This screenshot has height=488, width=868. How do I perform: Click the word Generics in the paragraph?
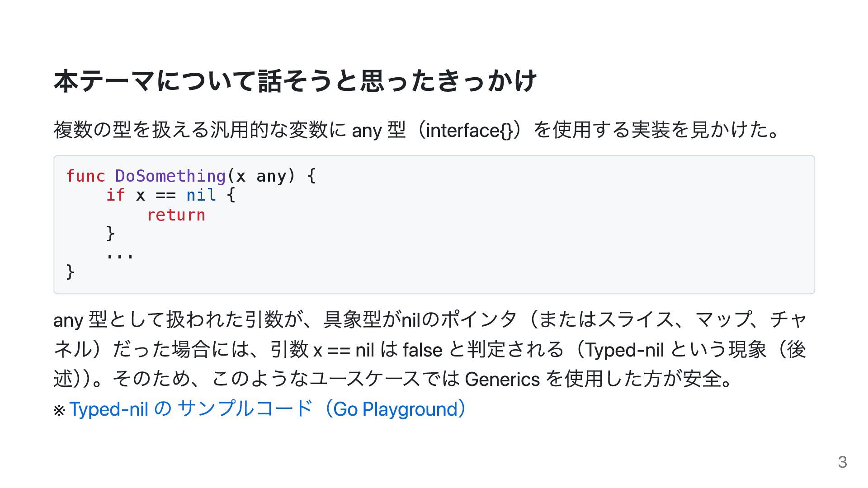502,380
